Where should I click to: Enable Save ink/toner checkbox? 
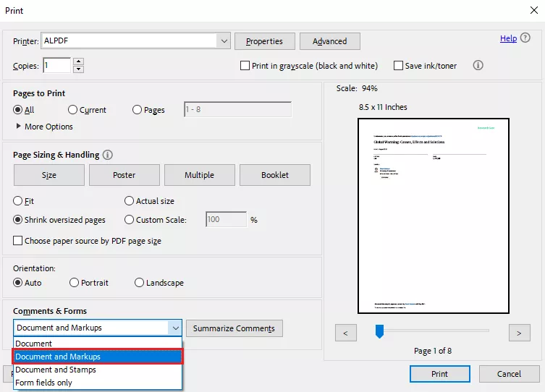pyautogui.click(x=398, y=66)
